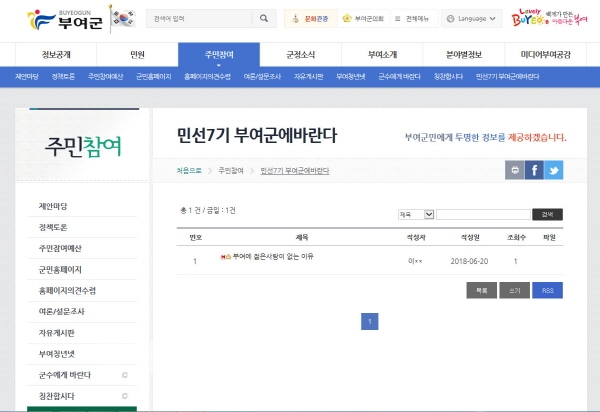
Task: Click the board search text field
Action: (483, 214)
